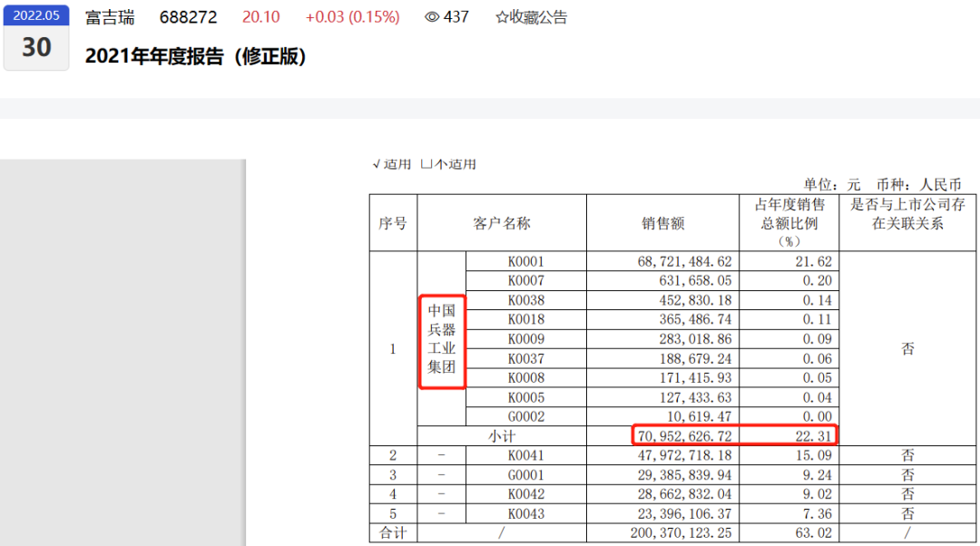
Task: Click subtotal amount 70,952,626.72
Action: [x=684, y=436]
